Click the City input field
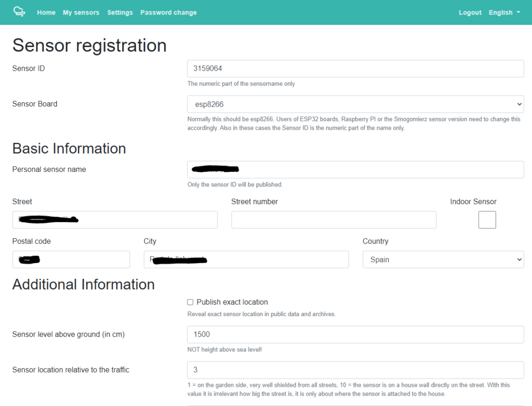532x406 pixels. (x=246, y=260)
